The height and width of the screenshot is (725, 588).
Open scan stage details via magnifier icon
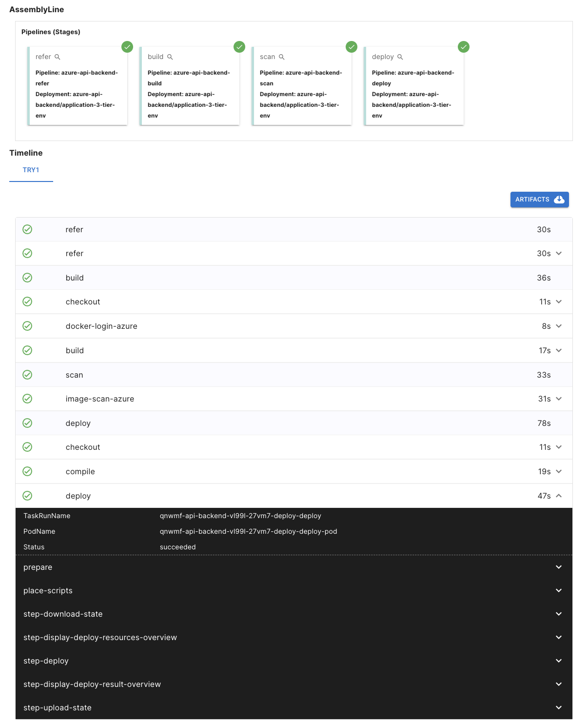pyautogui.click(x=282, y=57)
